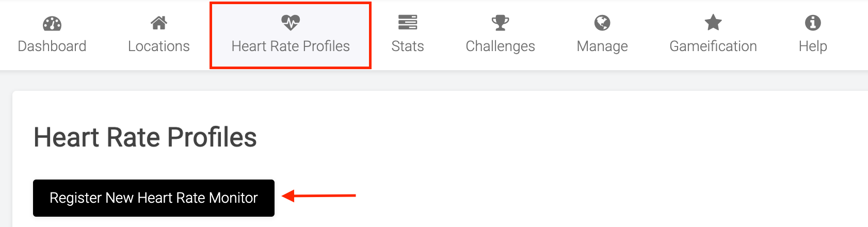Image resolution: width=868 pixels, height=227 pixels.
Task: Open the Challenges text label
Action: pos(500,46)
